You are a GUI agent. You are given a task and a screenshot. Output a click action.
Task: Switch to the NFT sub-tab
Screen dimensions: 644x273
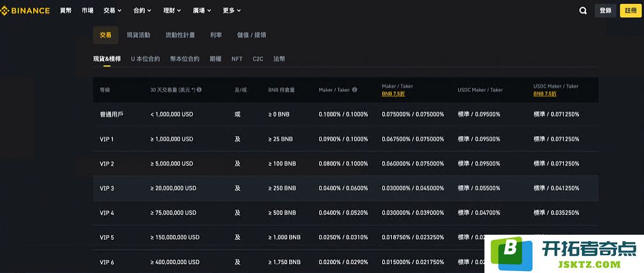(237, 59)
